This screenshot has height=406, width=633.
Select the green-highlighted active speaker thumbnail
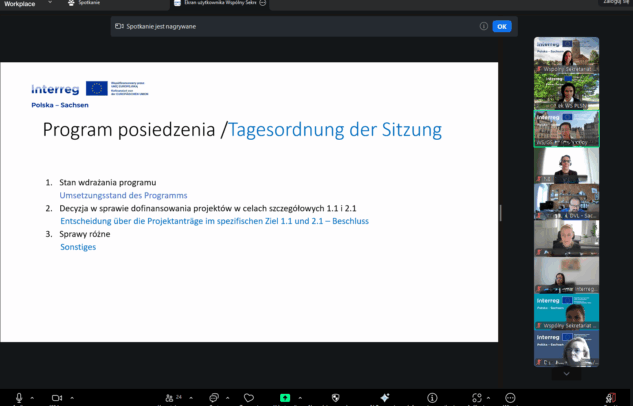click(x=566, y=129)
